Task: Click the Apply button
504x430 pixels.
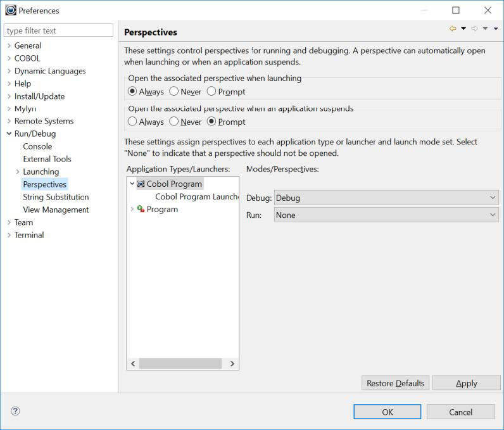Action: click(x=467, y=383)
